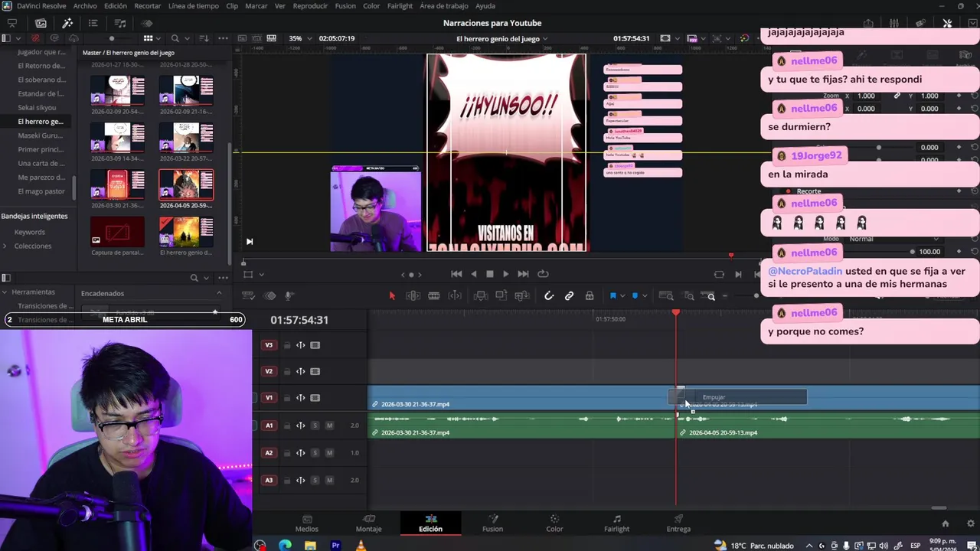Open the media pool sort order menu
Image resolution: width=980 pixels, height=551 pixels.
(204, 38)
